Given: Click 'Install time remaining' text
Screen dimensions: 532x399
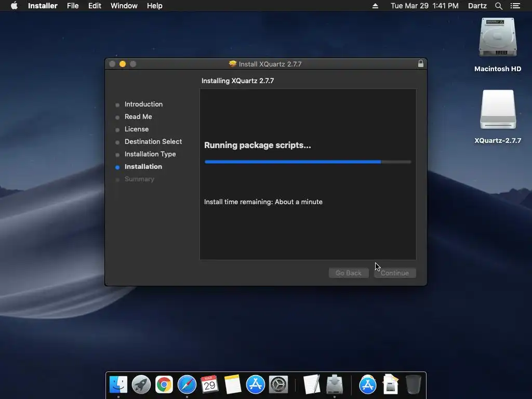Looking at the screenshot, I should coord(263,202).
